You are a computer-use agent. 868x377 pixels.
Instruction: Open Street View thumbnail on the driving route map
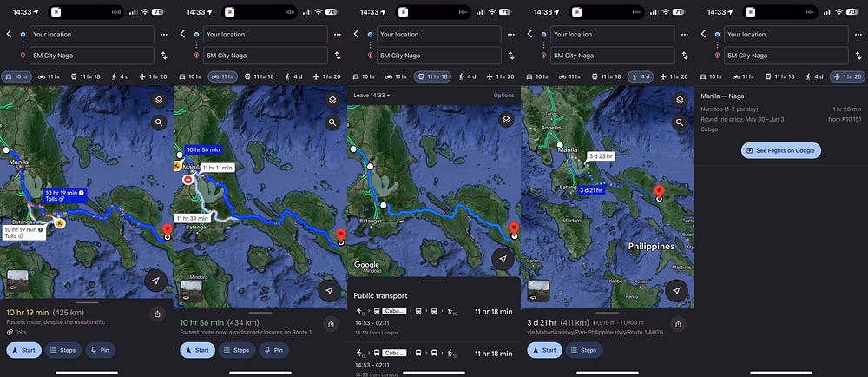pyautogui.click(x=17, y=281)
